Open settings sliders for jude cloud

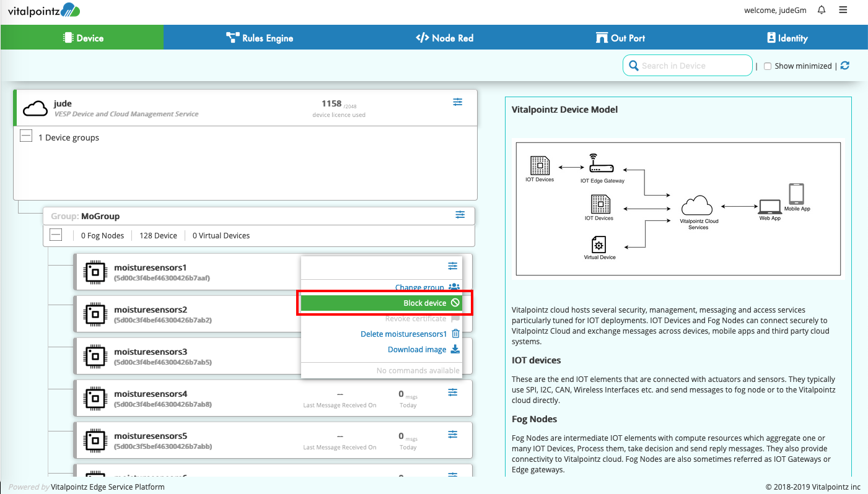coord(457,102)
